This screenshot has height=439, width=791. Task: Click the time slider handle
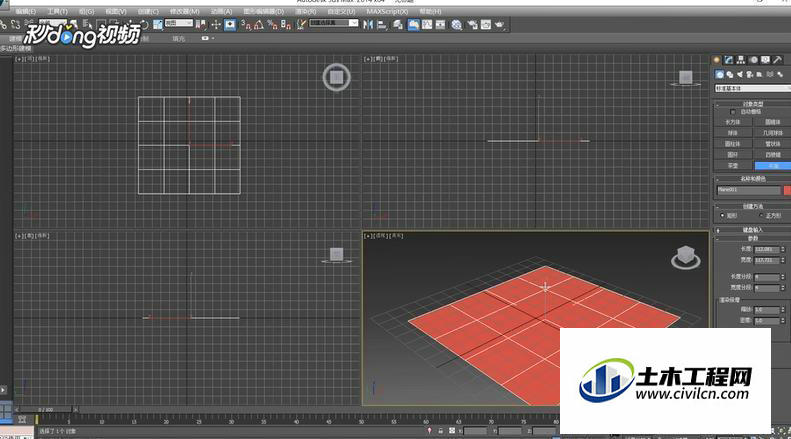[x=46, y=409]
